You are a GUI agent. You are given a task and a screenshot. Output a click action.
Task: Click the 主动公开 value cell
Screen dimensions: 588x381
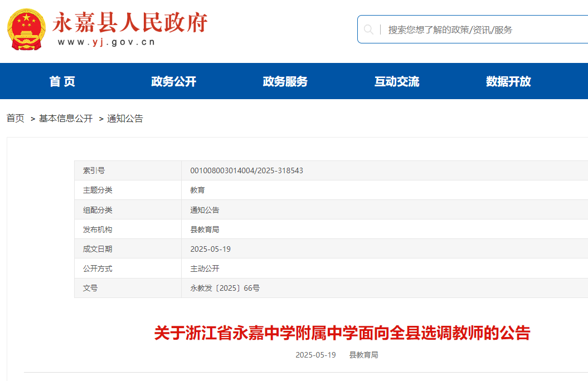pos(385,268)
